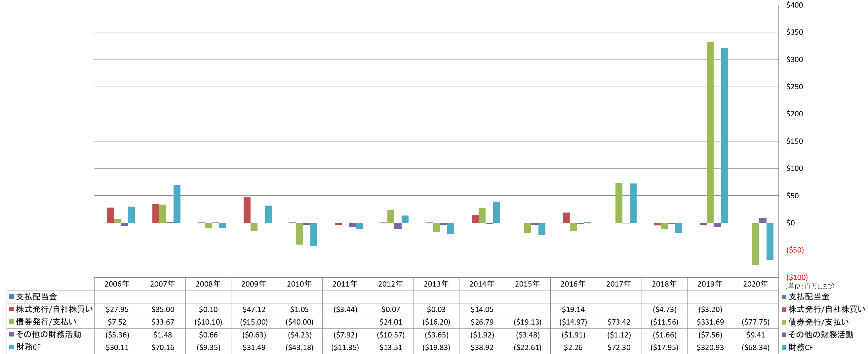Click table cell $73.42
This screenshot has width=868, height=354.
click(619, 322)
